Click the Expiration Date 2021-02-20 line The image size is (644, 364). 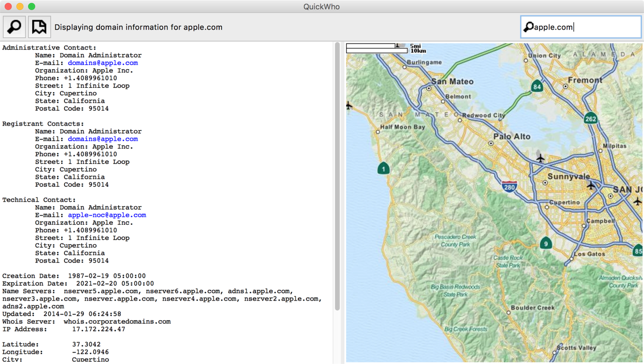coord(78,284)
